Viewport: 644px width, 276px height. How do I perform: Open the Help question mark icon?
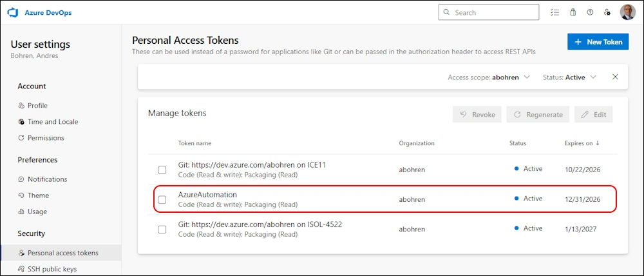590,12
